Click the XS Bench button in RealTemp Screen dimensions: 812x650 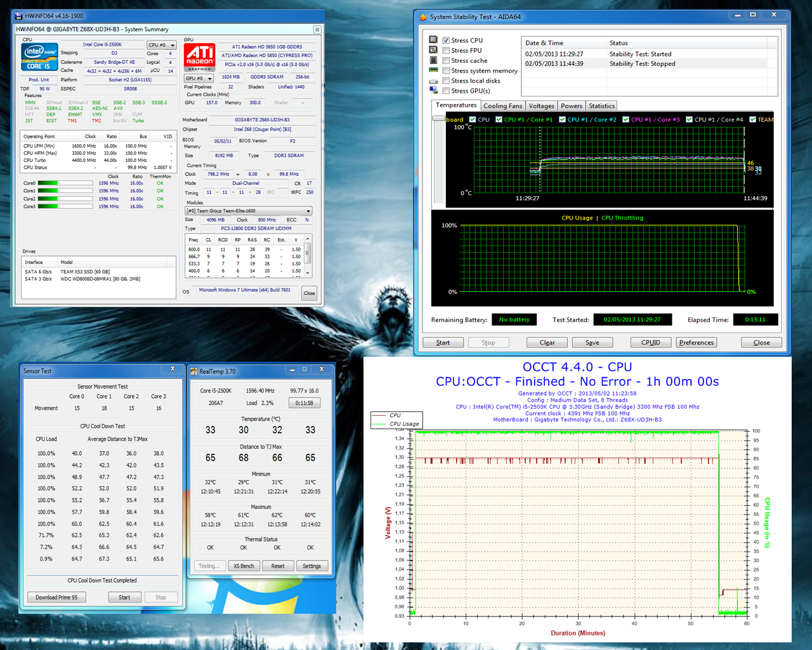click(x=244, y=566)
